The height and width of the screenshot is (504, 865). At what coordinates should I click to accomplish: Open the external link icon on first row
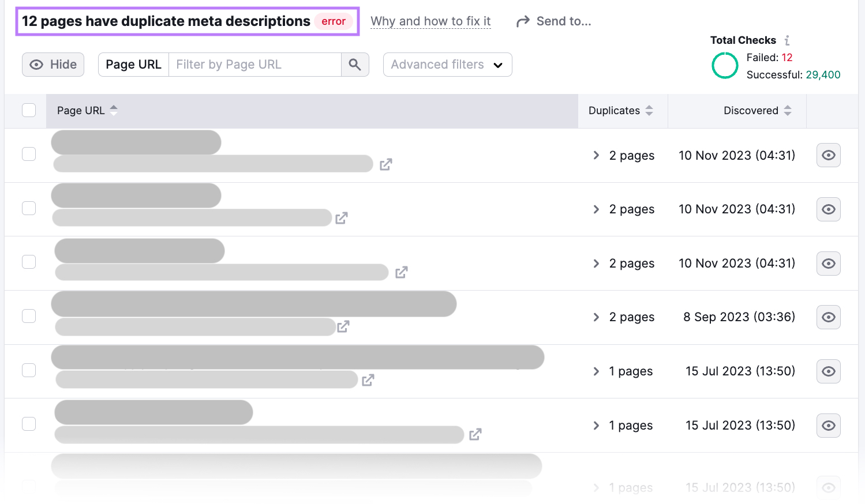click(385, 164)
